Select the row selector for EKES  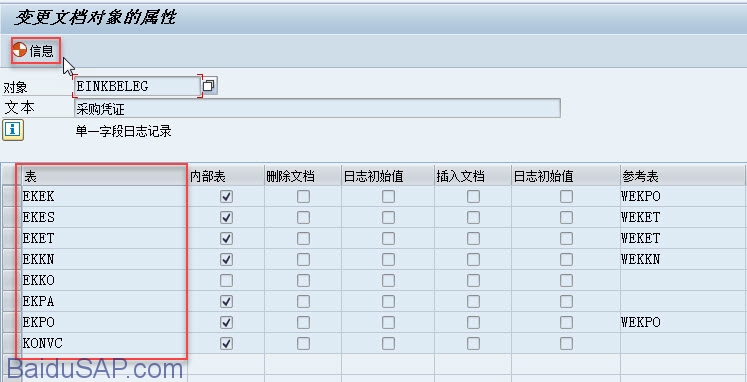click(11, 217)
